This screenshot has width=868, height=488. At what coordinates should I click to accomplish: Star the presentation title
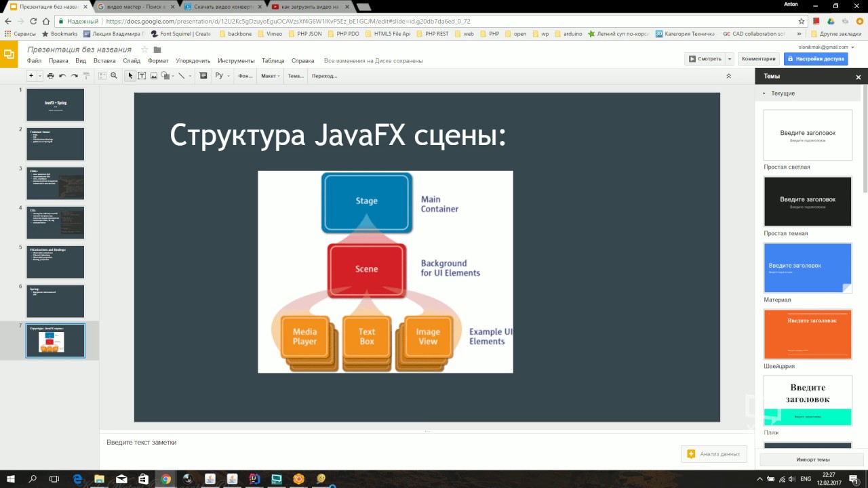[x=144, y=49]
